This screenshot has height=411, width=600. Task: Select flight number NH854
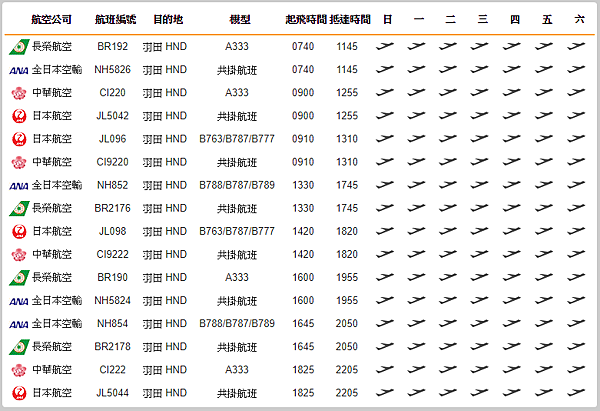pos(112,323)
